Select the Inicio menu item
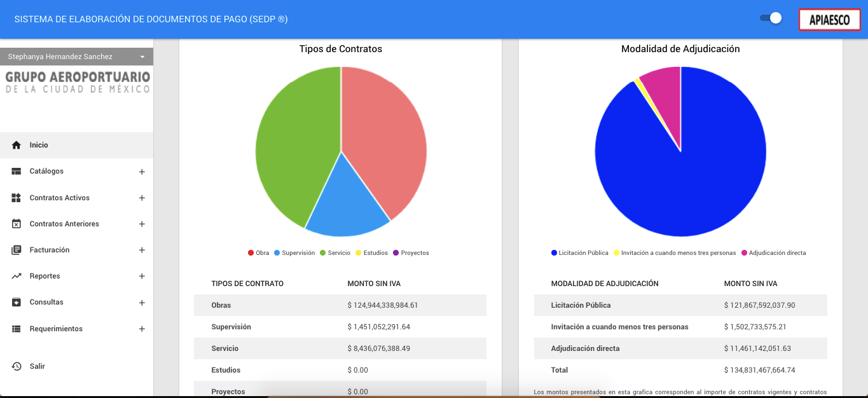The height and width of the screenshot is (398, 868). tap(39, 146)
